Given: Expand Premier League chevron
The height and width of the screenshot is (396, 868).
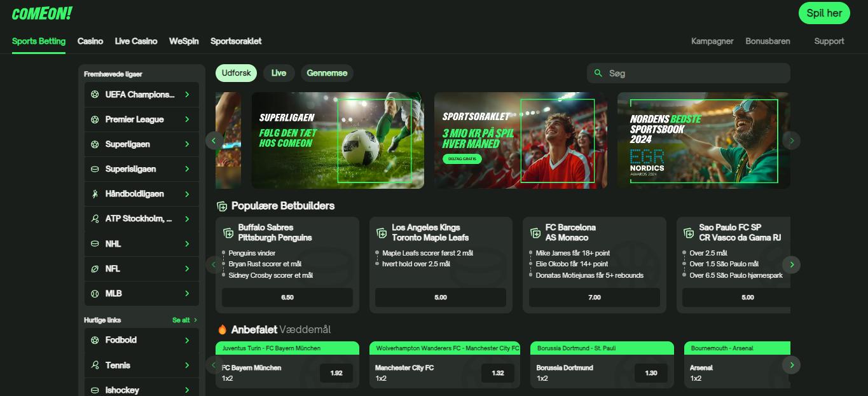Looking at the screenshot, I should coord(187,119).
